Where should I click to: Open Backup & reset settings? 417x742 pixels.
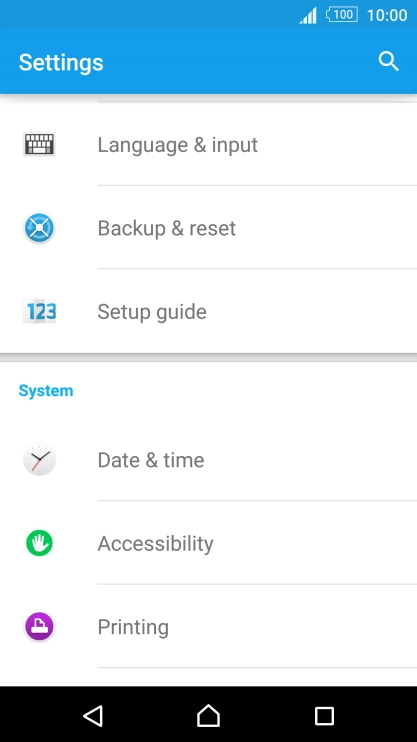[x=208, y=228]
